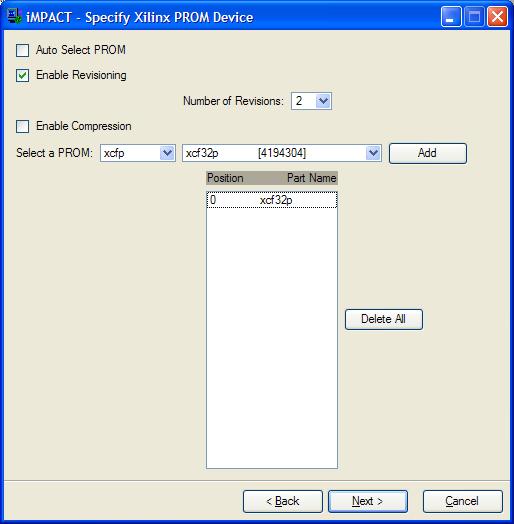Click the Part Name column header
Image resolution: width=514 pixels, height=524 pixels.
click(311, 178)
